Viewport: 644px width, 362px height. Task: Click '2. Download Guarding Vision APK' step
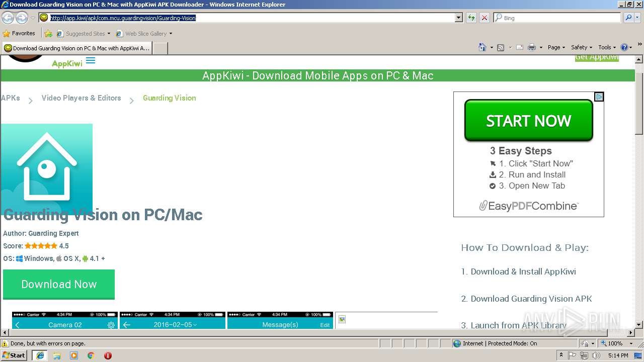[526, 299]
